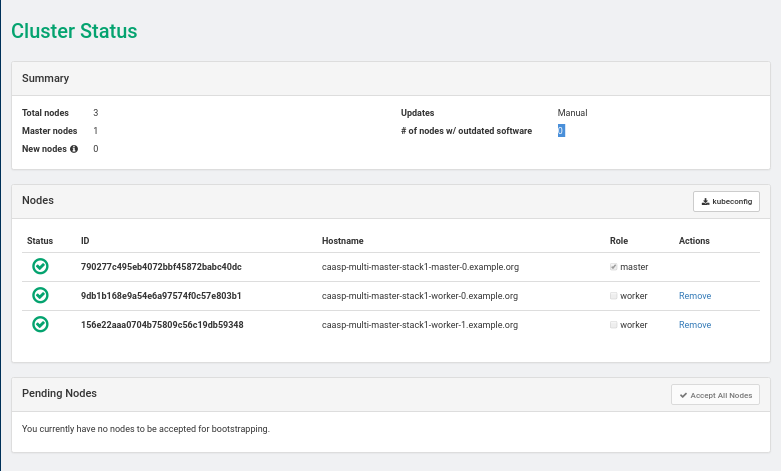Remove the worker-1 node
The width and height of the screenshot is (781, 471).
[695, 325]
